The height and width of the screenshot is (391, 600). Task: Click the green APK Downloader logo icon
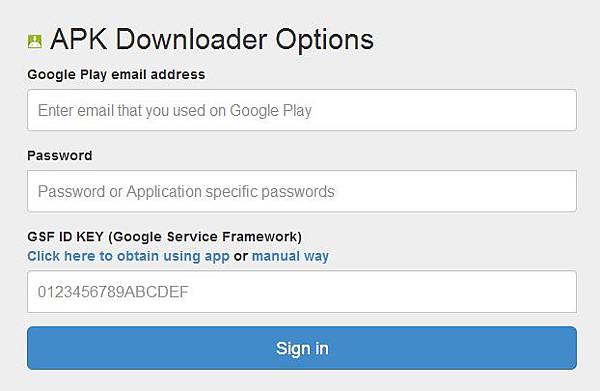[x=35, y=41]
